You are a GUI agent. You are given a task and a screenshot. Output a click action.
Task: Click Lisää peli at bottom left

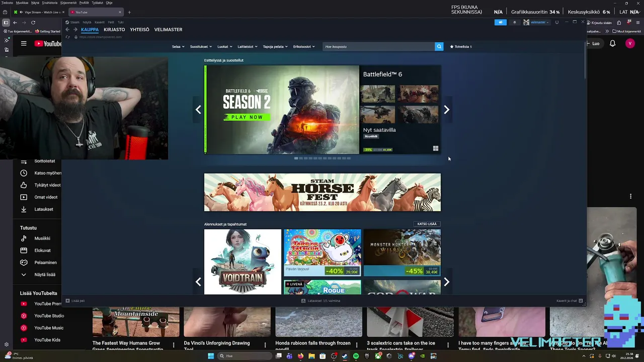click(x=75, y=301)
